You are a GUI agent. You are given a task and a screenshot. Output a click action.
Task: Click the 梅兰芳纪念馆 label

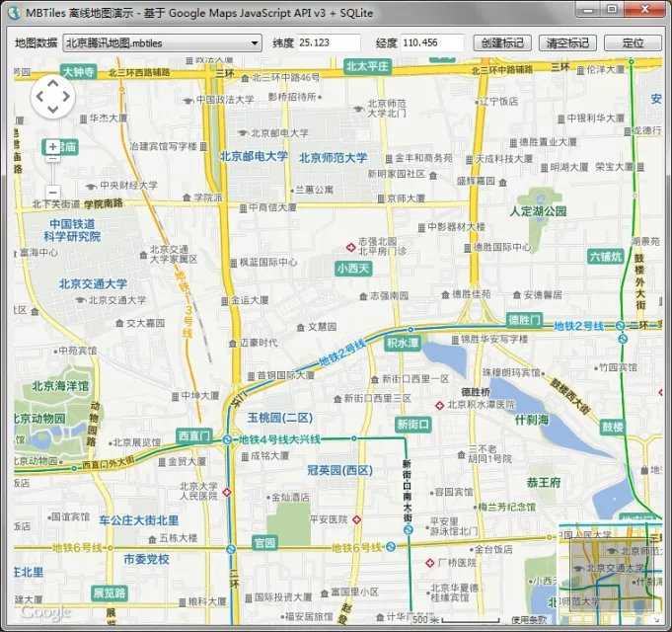506,508
